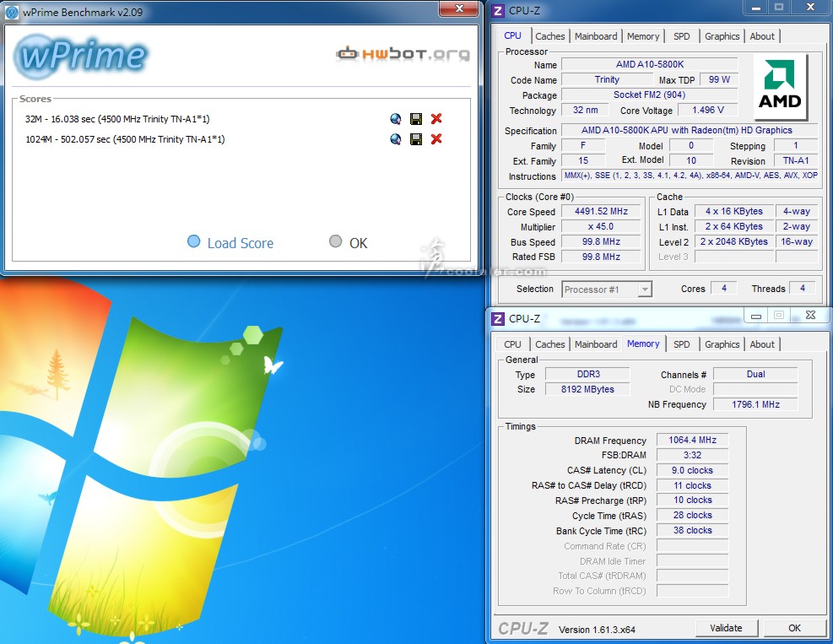Switch to CPU tab in lower CPU-Z window

point(512,344)
